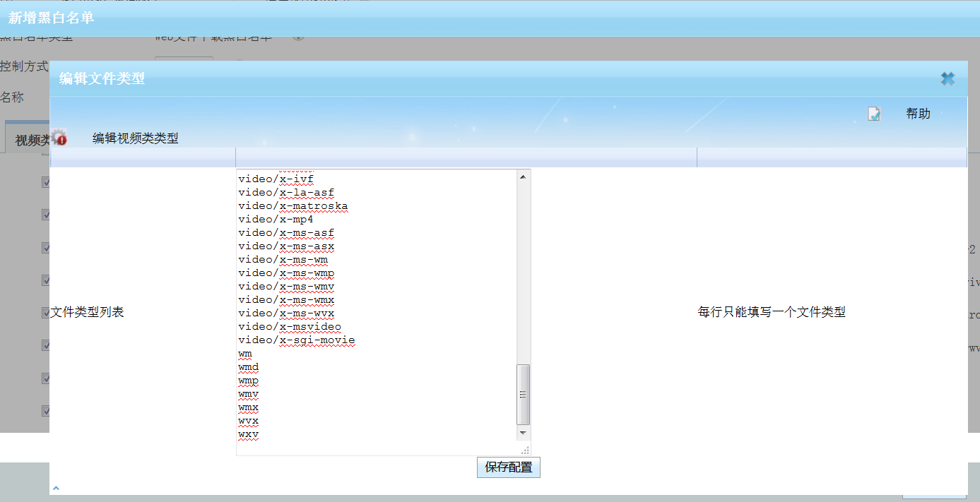Click the textarea resize grip in corner

pos(524,450)
